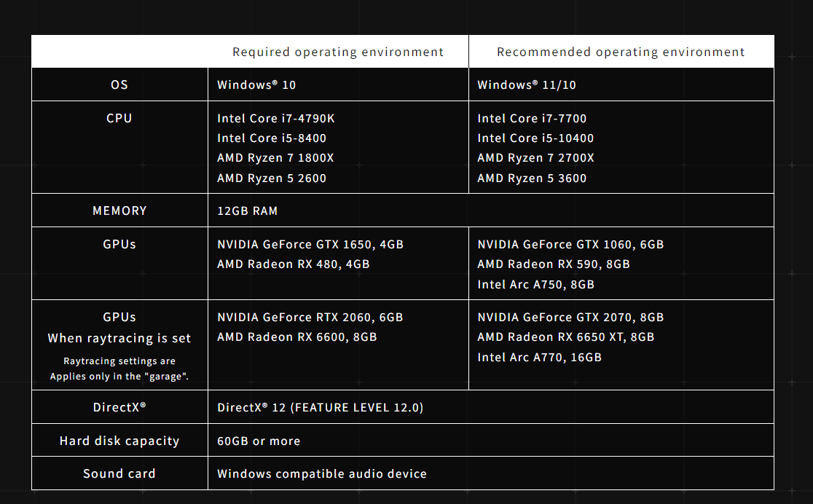Select the AMD Radeon RX 590, 8GB entry
Image resolution: width=813 pixels, height=504 pixels.
pyautogui.click(x=554, y=264)
